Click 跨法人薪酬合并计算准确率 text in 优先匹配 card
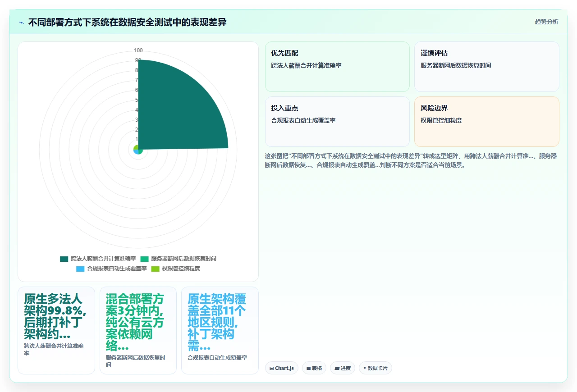The image size is (577, 392). tap(306, 65)
